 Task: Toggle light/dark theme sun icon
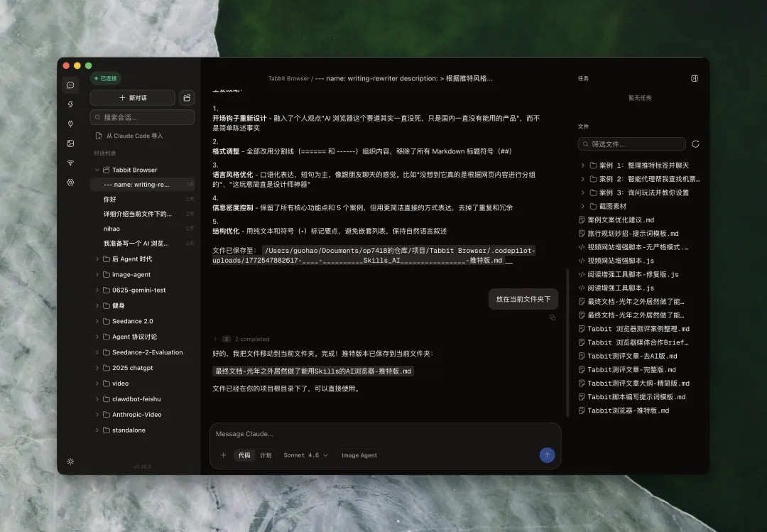pos(70,461)
